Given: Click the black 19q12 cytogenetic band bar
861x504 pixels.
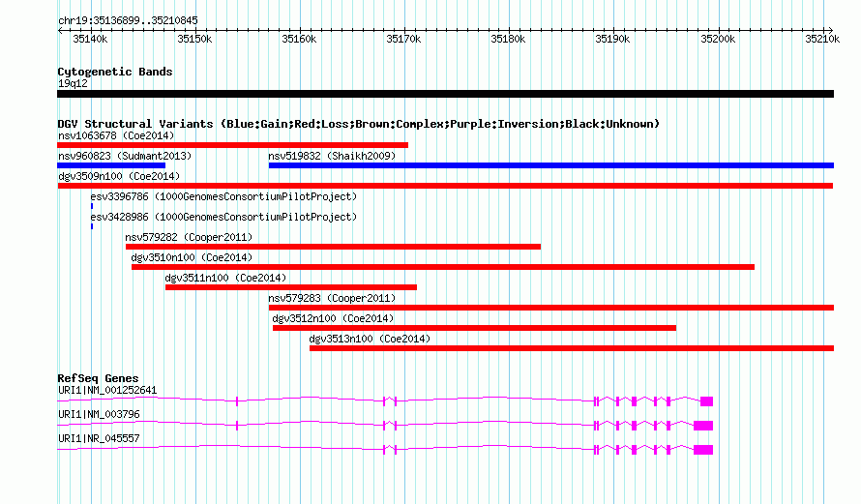Looking at the screenshot, I should pyautogui.click(x=445, y=94).
